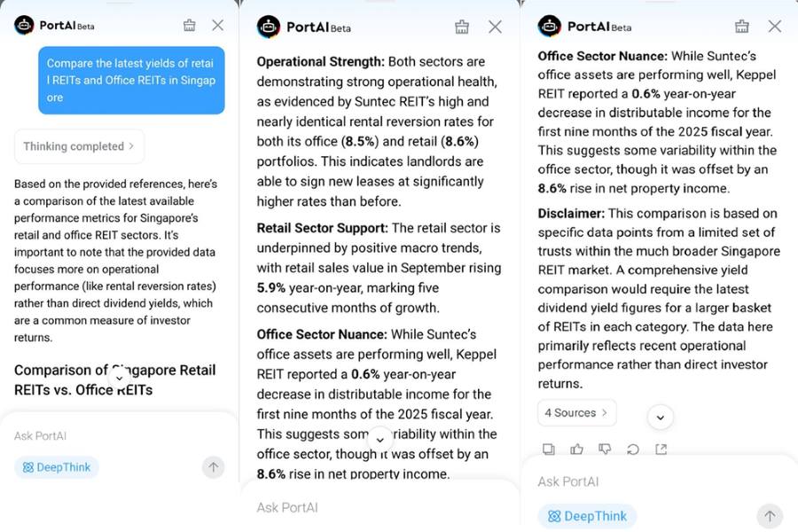
Task: Click the scroll-down chevron in middle panel
Action: tap(380, 438)
